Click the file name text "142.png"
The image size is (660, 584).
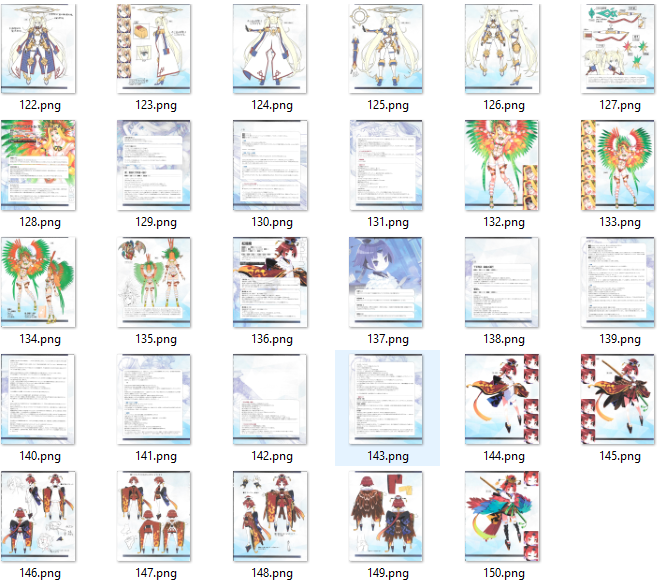click(x=272, y=456)
